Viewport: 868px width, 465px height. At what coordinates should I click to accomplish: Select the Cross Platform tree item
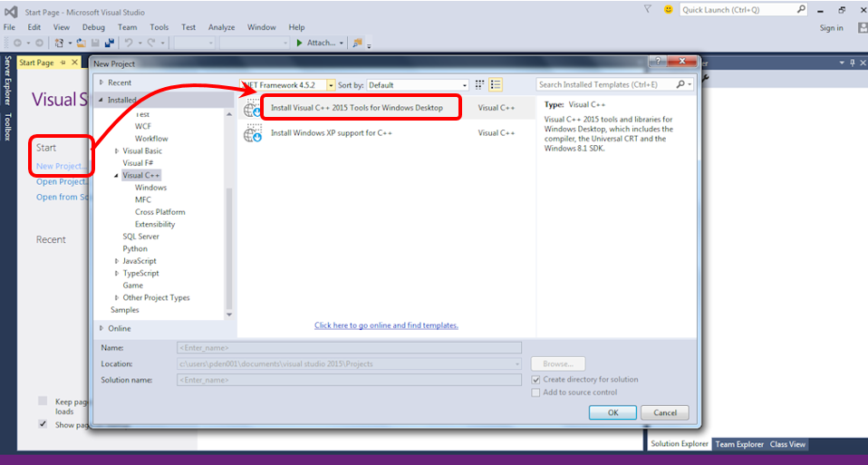tap(160, 212)
